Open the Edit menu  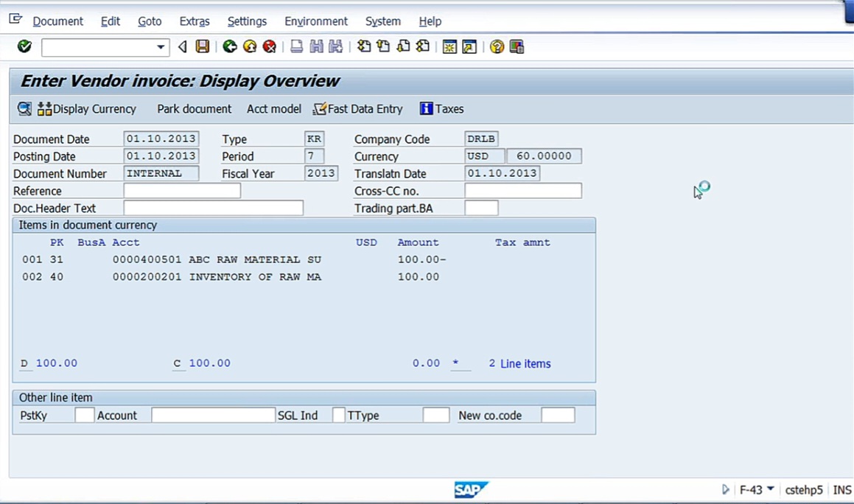(x=110, y=21)
